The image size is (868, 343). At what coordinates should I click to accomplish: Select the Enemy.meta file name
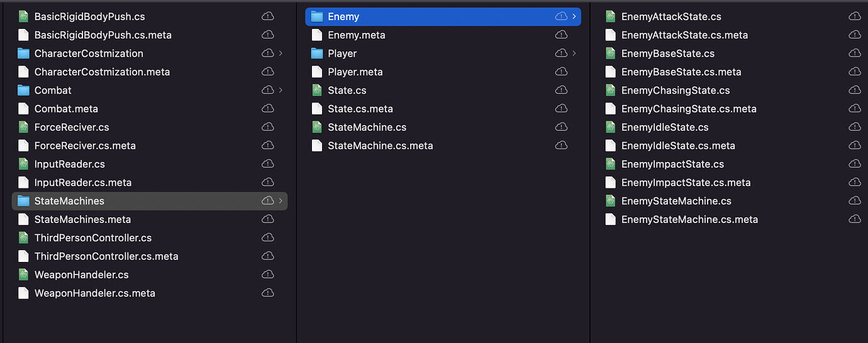357,35
